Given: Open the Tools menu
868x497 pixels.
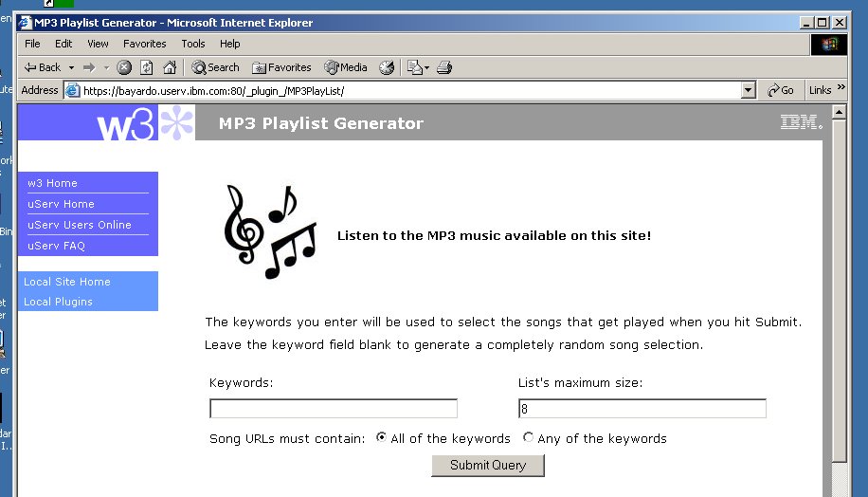Looking at the screenshot, I should (193, 44).
